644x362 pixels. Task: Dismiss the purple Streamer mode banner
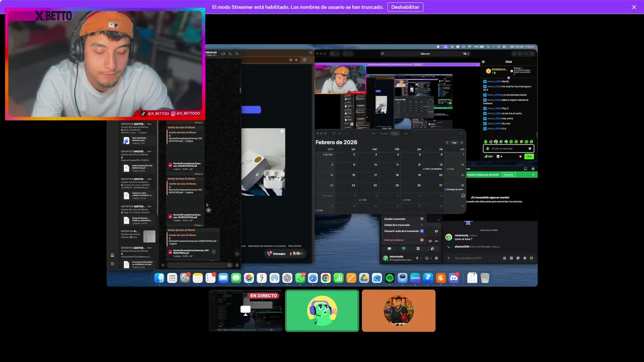click(634, 7)
